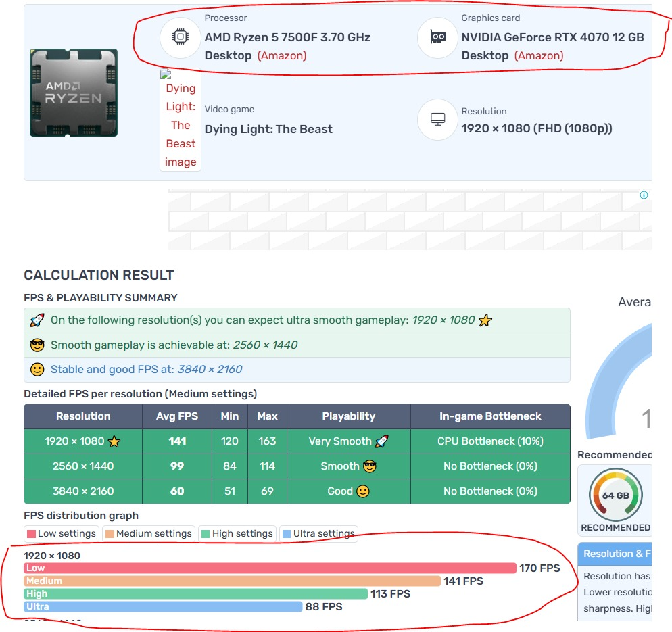Open the Amazon link for the RTX 4070

(539, 55)
